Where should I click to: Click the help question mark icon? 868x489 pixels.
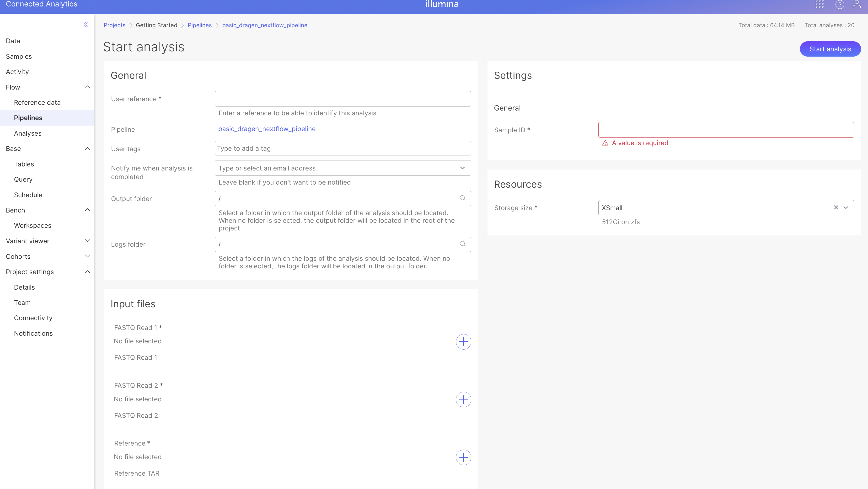(x=840, y=4)
